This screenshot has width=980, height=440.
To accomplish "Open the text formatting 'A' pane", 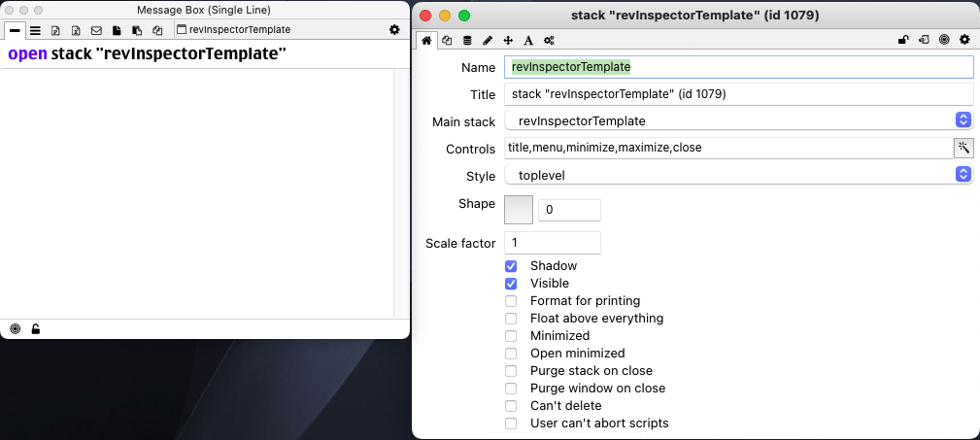I will click(x=528, y=40).
